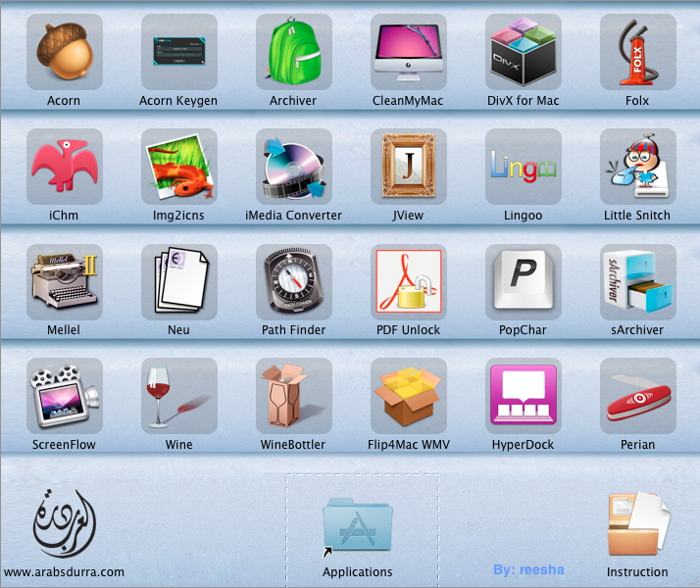Click the 'Acorn Keygen' label
Image resolution: width=700 pixels, height=588 pixels.
point(178,101)
